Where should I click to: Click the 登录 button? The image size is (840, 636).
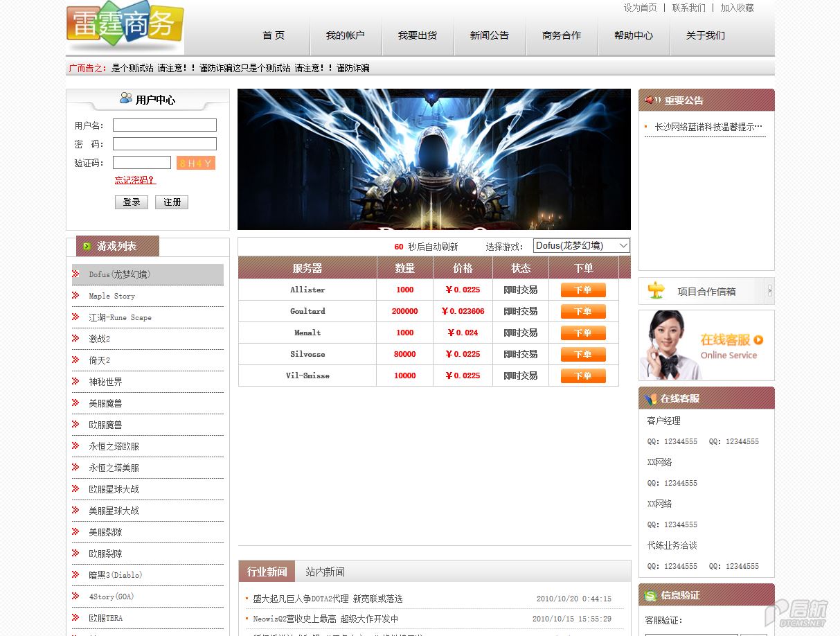click(132, 202)
